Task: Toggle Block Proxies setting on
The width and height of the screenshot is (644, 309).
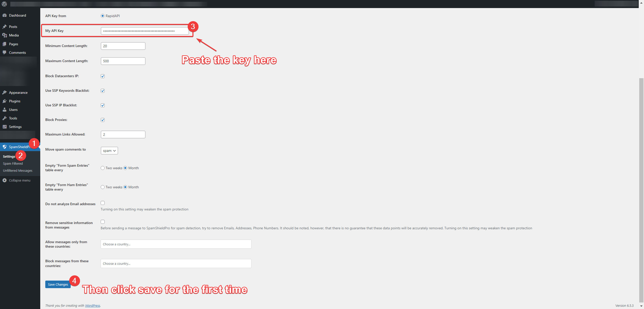Action: (103, 119)
